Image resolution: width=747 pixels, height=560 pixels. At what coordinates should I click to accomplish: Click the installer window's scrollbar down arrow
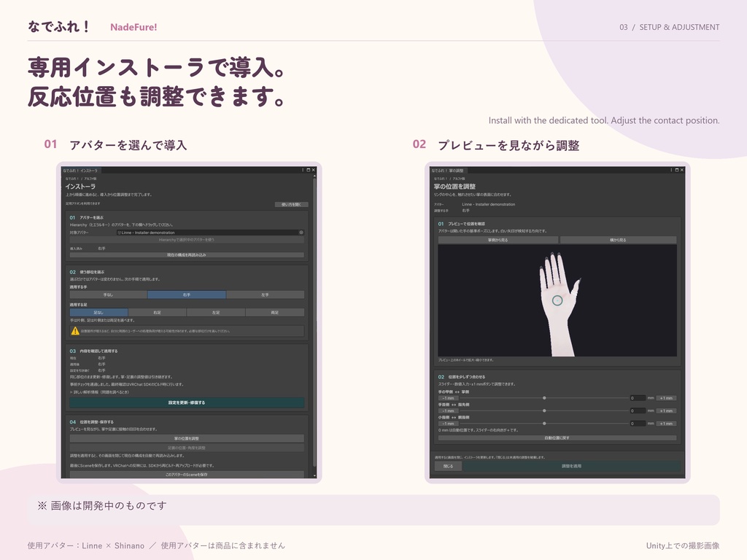[314, 475]
